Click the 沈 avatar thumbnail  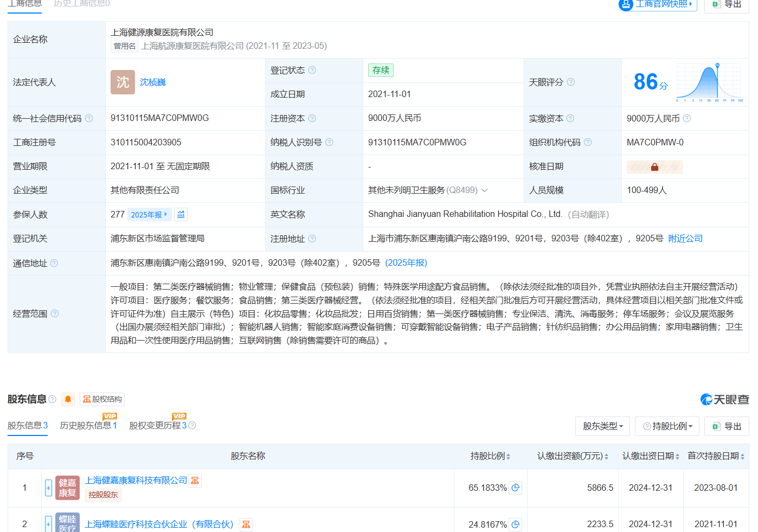123,82
